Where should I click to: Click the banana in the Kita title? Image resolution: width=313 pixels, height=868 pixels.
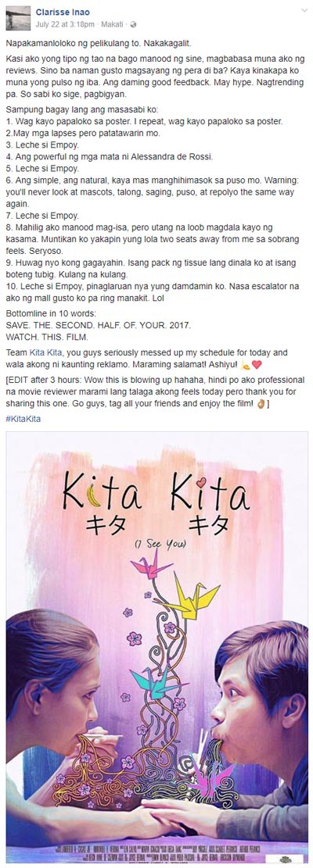pyautogui.click(x=94, y=495)
